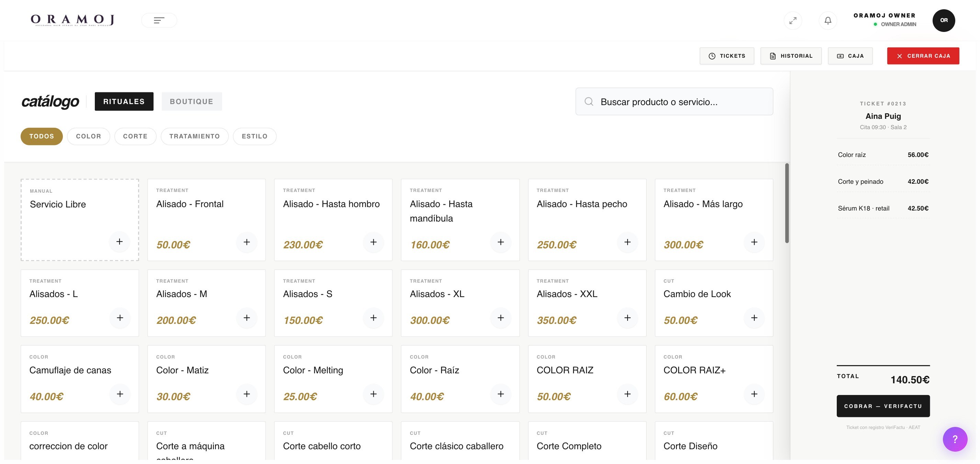Filter catalog by TRATAMIENTO

coord(194,137)
